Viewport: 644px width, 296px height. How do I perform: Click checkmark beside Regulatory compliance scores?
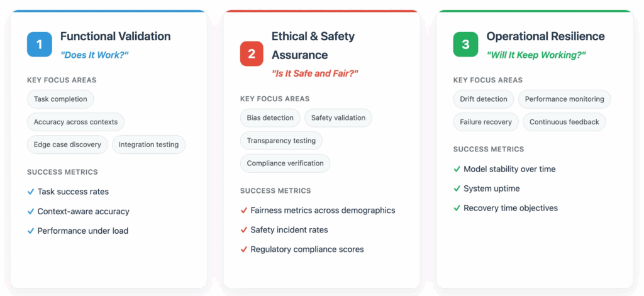(244, 249)
